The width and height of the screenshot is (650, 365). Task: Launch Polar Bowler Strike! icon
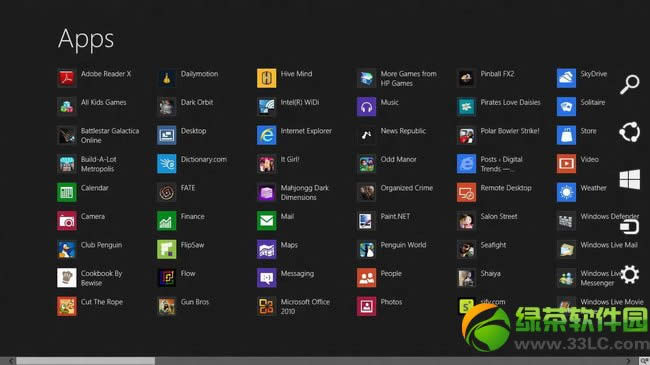tap(466, 135)
